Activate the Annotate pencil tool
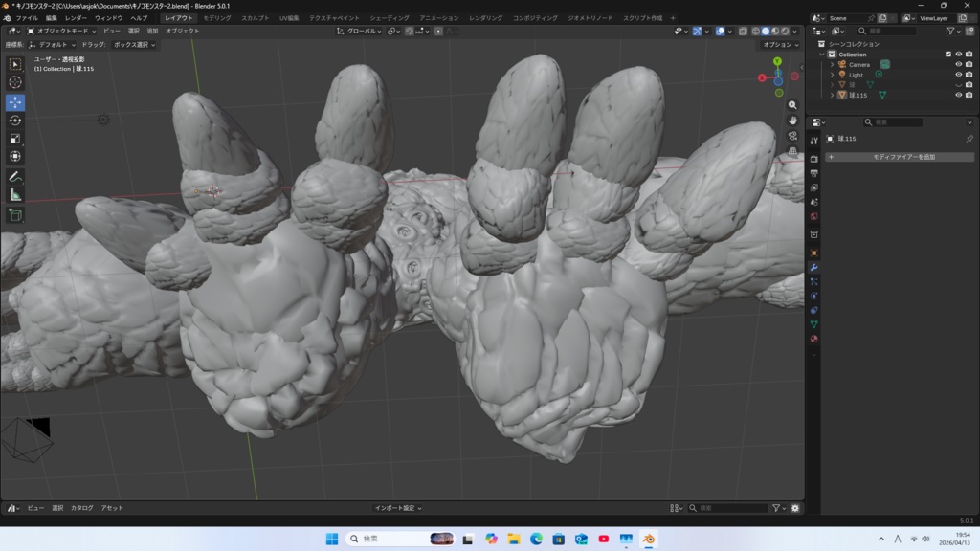Image resolution: width=980 pixels, height=551 pixels. (15, 177)
